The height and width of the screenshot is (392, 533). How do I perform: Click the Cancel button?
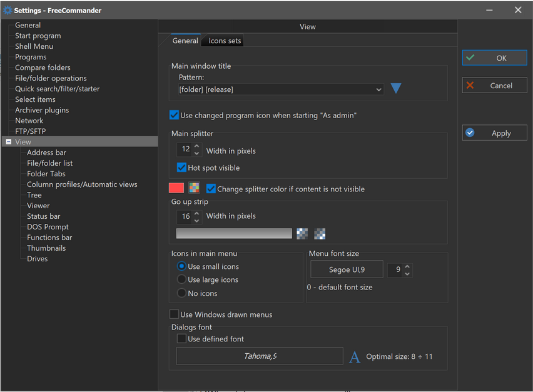point(494,85)
